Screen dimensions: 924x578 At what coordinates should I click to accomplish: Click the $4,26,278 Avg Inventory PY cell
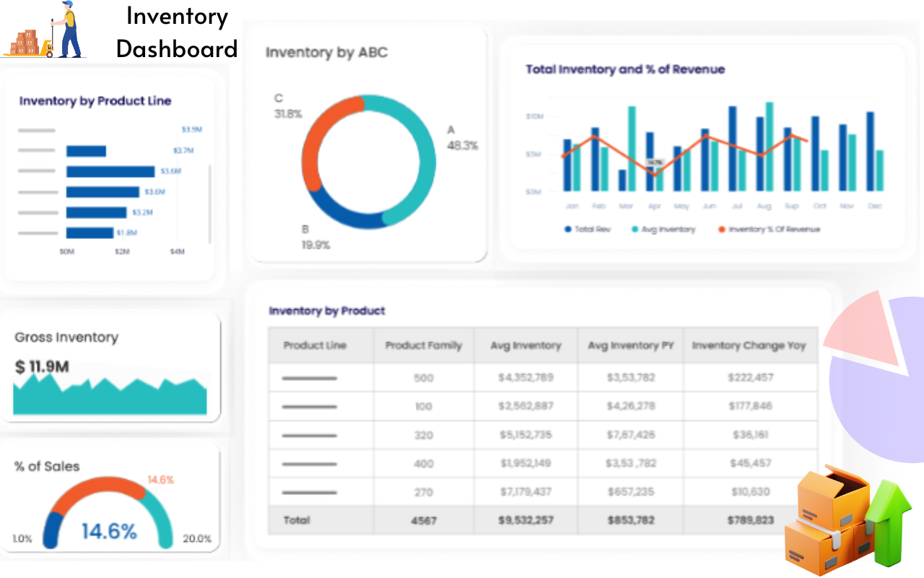(630, 406)
